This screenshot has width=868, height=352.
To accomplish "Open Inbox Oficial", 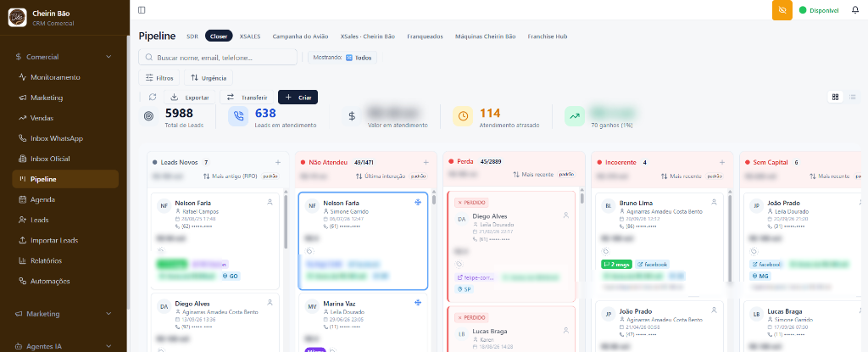I will pos(64,159).
